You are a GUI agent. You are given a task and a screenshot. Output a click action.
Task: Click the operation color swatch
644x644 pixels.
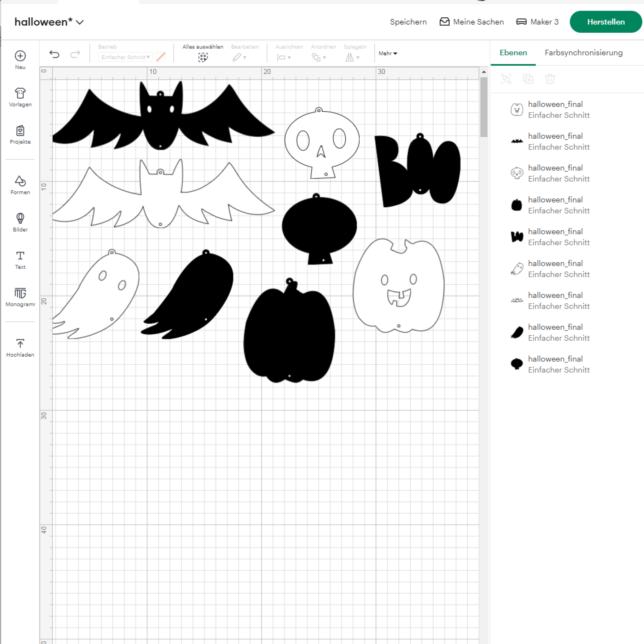(161, 57)
